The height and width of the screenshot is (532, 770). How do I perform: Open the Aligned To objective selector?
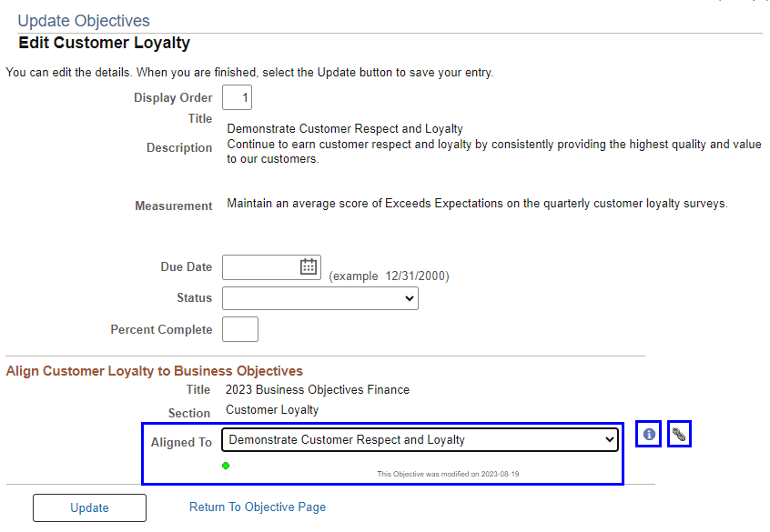pos(419,439)
